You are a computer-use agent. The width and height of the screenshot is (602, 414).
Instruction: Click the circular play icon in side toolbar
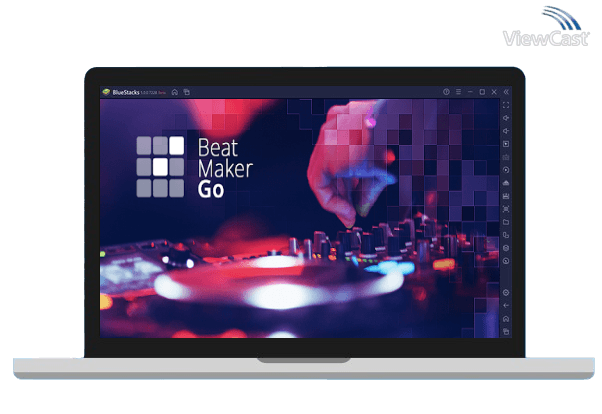pyautogui.click(x=506, y=170)
